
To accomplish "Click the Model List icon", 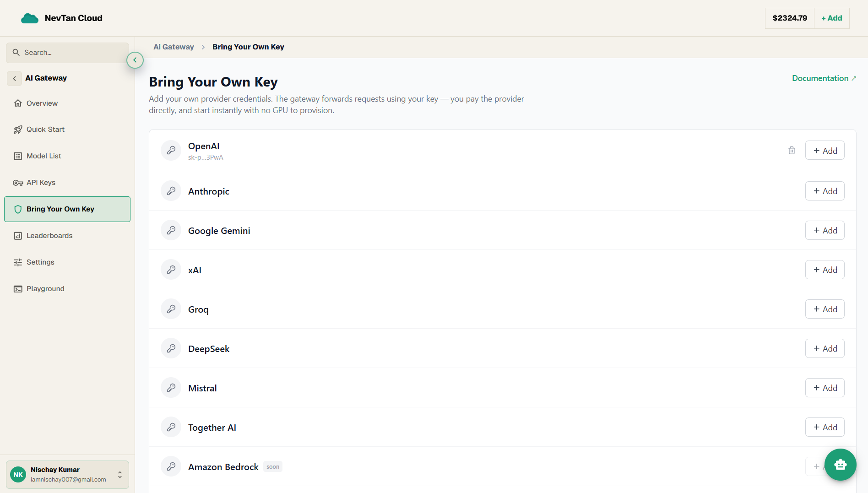I will [x=18, y=156].
